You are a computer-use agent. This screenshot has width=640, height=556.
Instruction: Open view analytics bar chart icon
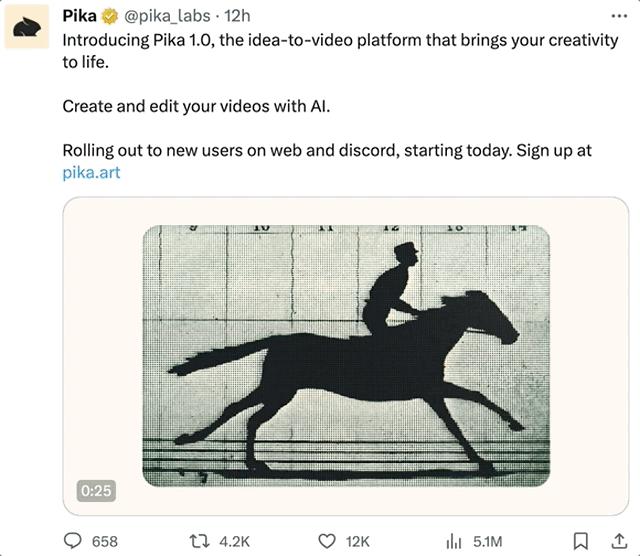point(453,541)
